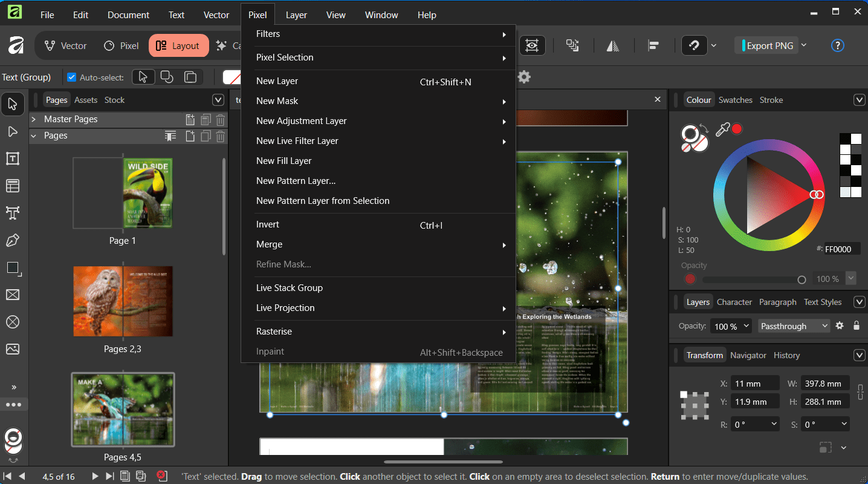Select the Rectangle shape tool
Viewport: 868px width, 484px height.
coord(13,268)
